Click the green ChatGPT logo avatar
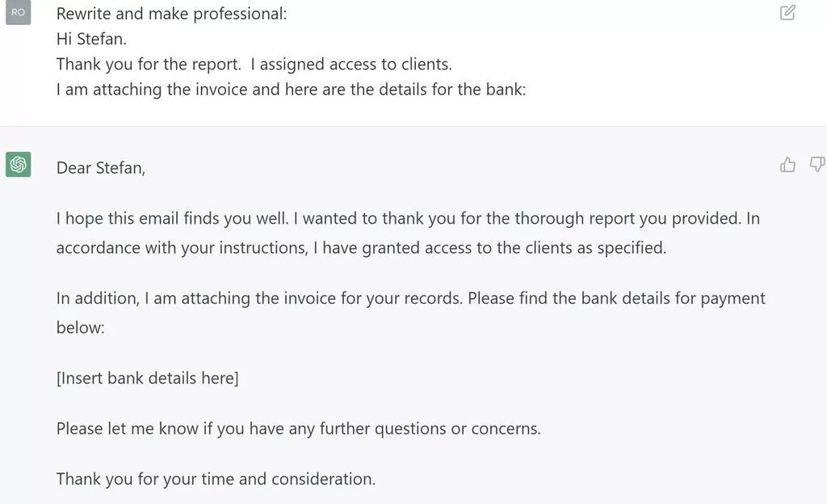827x504 pixels. pos(18,165)
